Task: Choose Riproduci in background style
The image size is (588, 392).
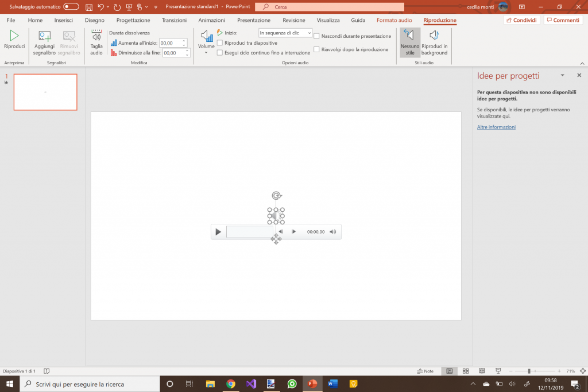Action: 434,42
